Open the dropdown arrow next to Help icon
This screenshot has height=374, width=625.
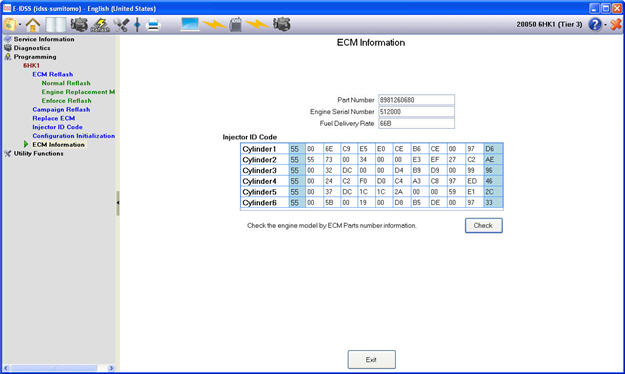(x=605, y=25)
